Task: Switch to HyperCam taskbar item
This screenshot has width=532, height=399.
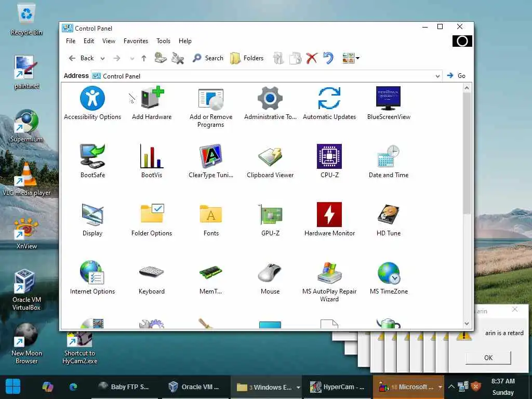Action: [337, 387]
